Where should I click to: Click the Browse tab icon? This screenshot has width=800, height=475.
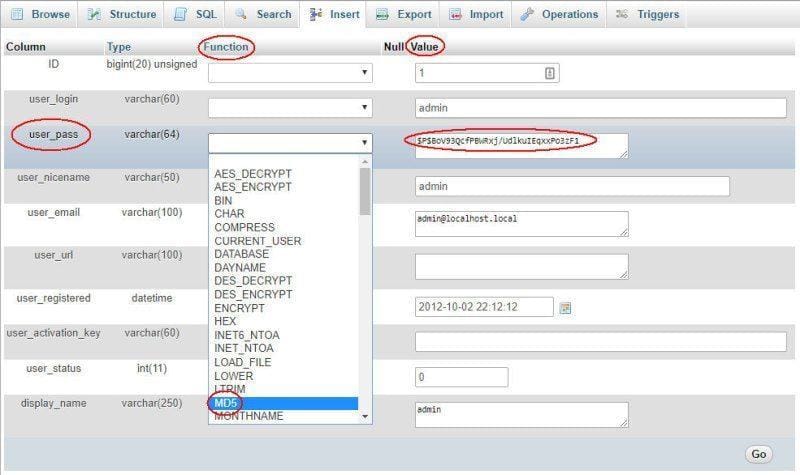pos(17,14)
